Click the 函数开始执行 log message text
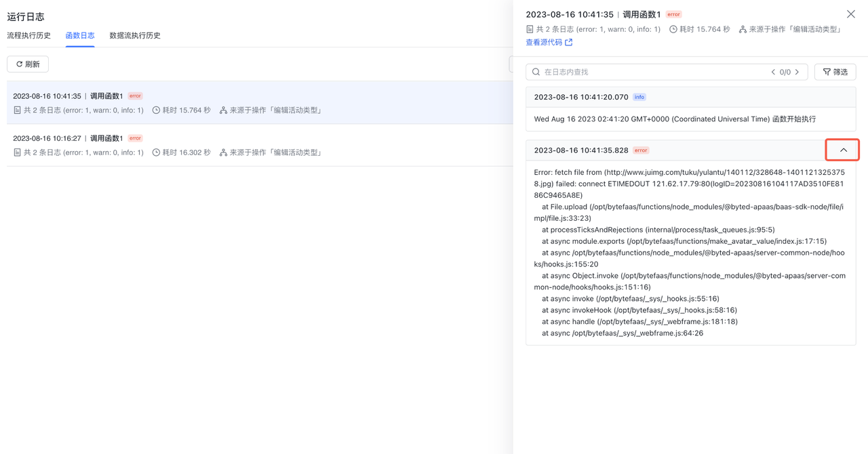Screen dimensions: 868x454 [794, 119]
